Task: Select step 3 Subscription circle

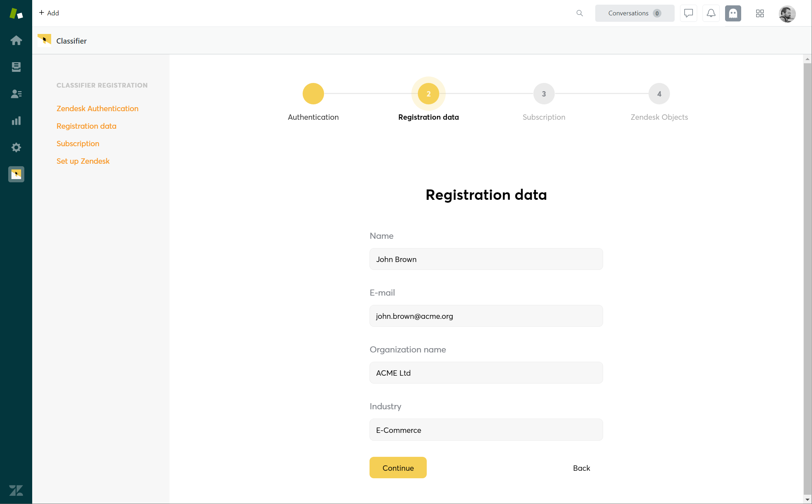Action: tap(544, 94)
